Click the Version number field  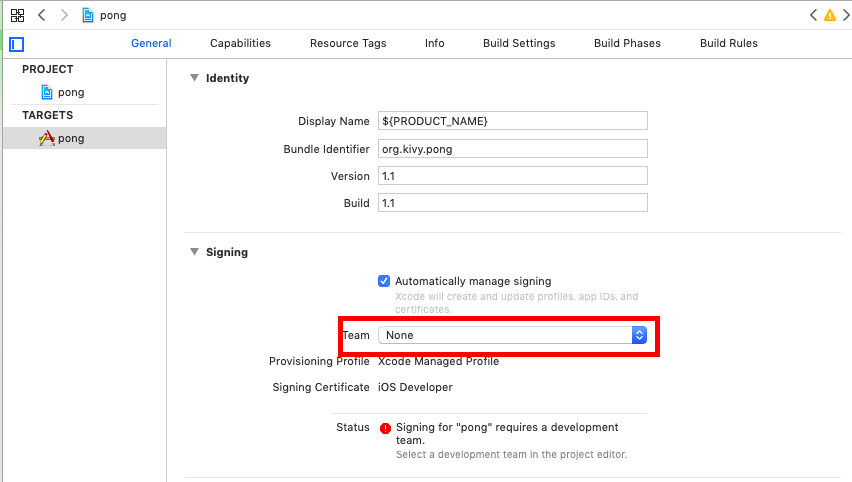tap(513, 176)
